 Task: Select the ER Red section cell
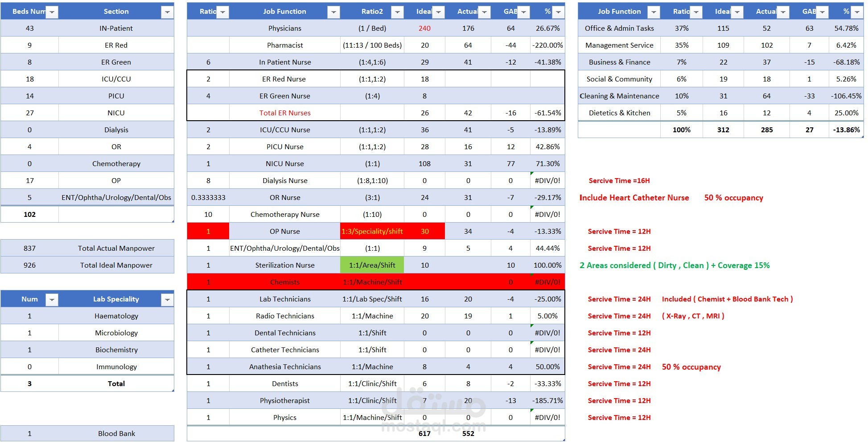click(x=116, y=45)
